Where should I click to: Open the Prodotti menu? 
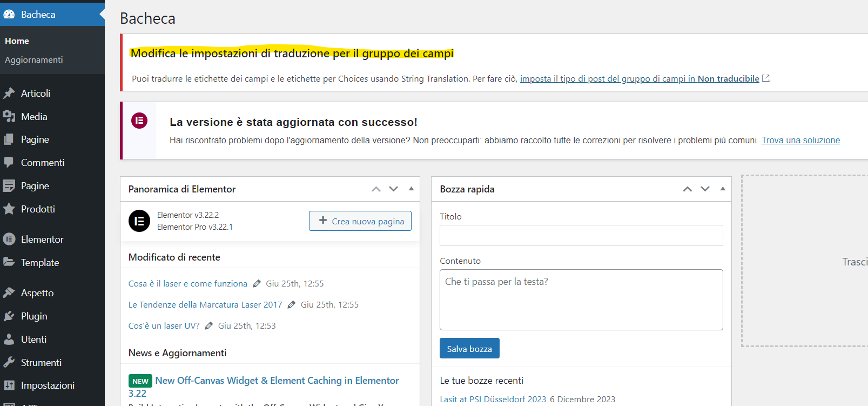click(x=38, y=209)
